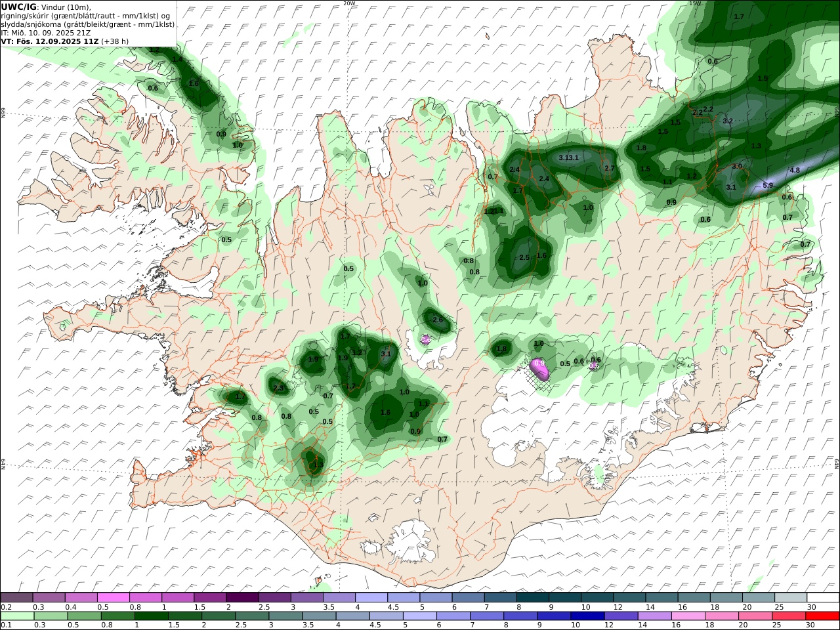Image resolution: width=840 pixels, height=630 pixels.
Task: Click the 3.1 label in the southwest rain cluster
Action: (386, 354)
